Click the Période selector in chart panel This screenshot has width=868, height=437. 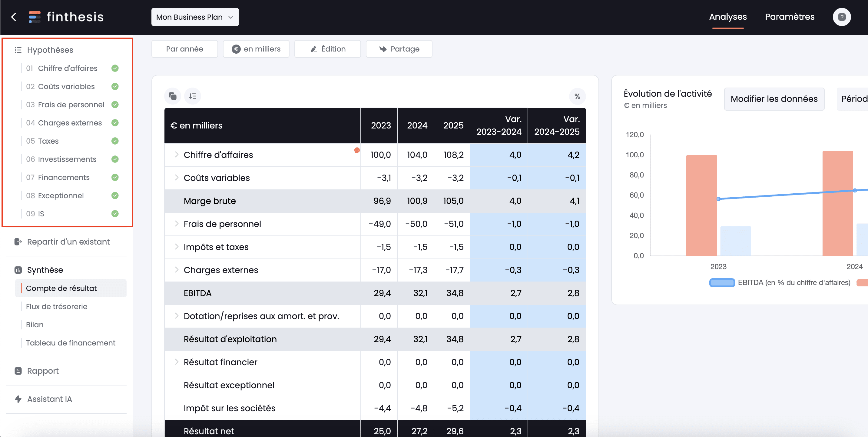[855, 99]
